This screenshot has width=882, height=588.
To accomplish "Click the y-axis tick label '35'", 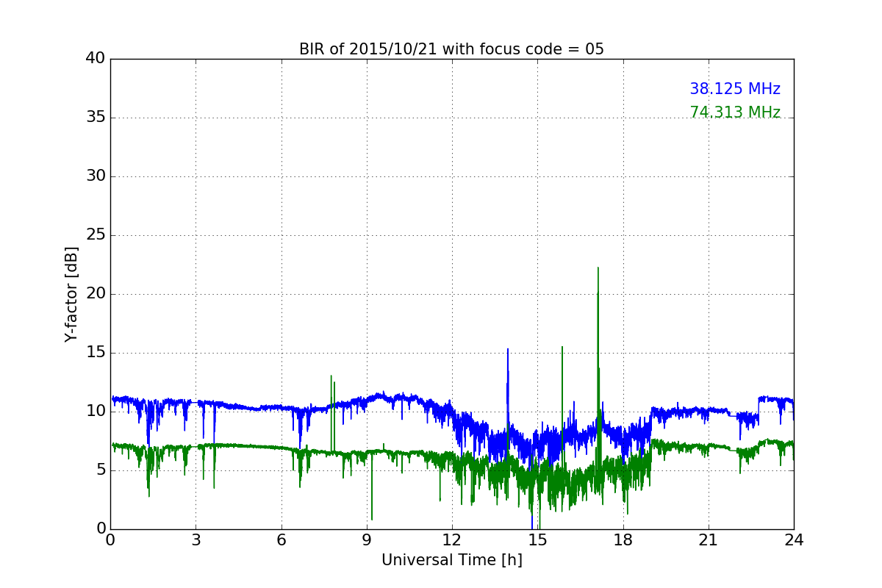I will click(96, 118).
